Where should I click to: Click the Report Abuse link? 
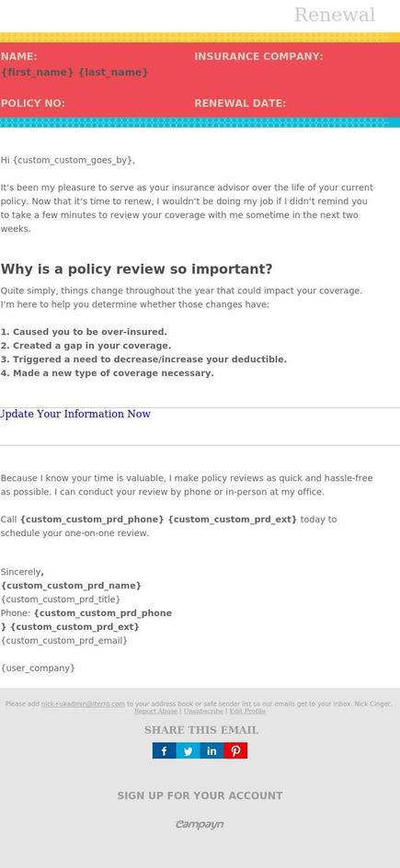point(156,711)
